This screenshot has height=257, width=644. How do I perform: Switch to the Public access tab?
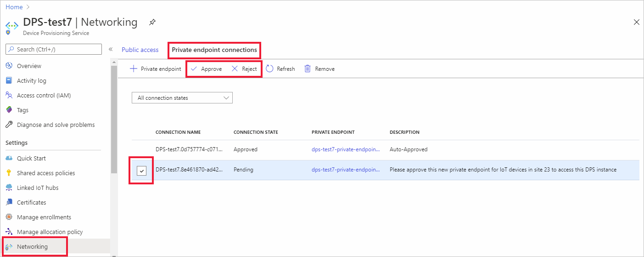point(140,50)
